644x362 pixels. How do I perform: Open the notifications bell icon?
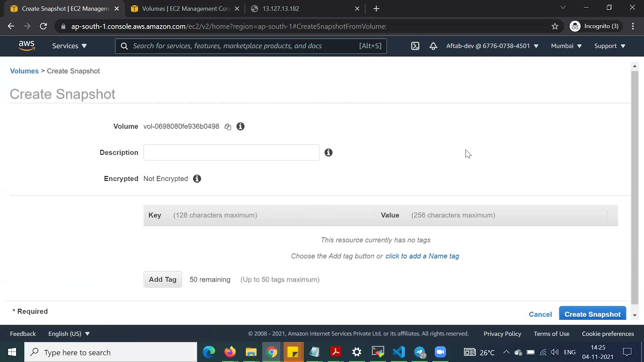[x=433, y=46]
